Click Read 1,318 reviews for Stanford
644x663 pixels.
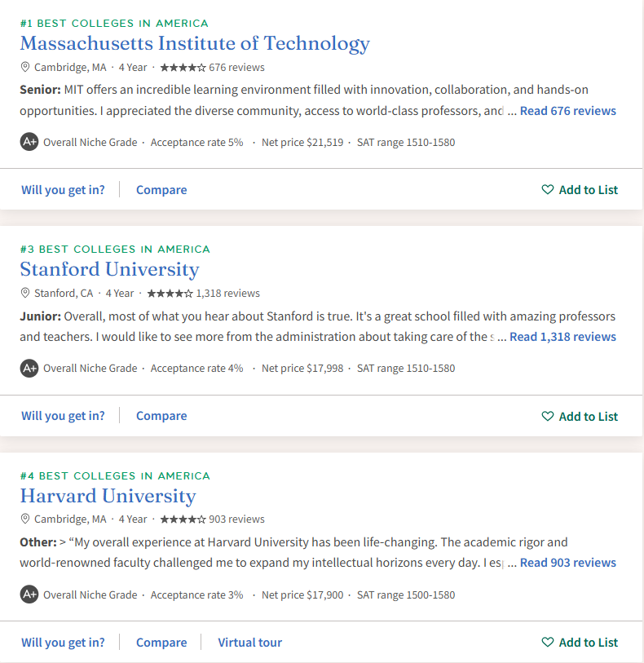(x=562, y=336)
